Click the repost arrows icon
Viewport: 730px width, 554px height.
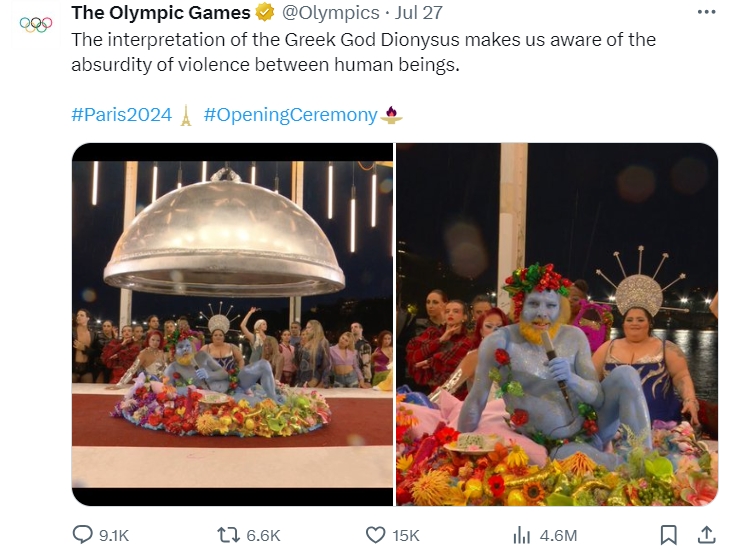pyautogui.click(x=227, y=535)
